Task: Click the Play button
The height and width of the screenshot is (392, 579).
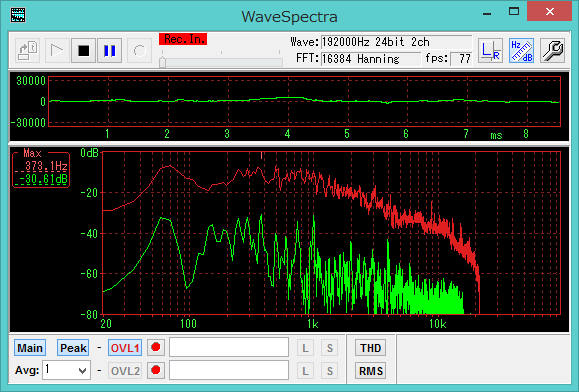Action: coord(56,51)
